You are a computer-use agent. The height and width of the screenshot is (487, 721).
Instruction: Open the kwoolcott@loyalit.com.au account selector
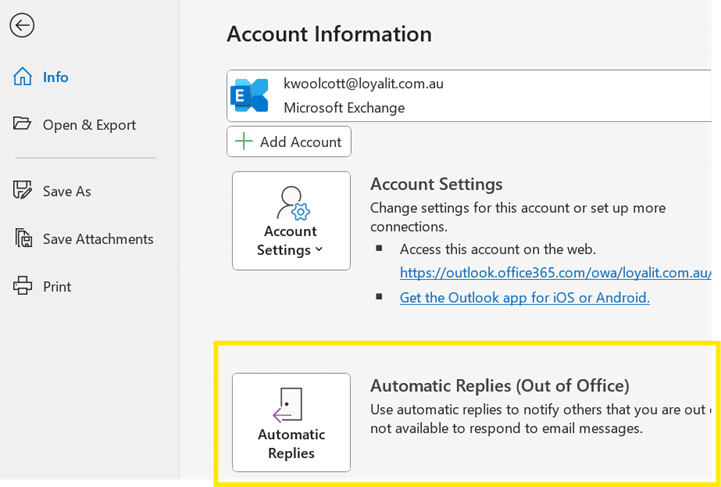click(470, 95)
